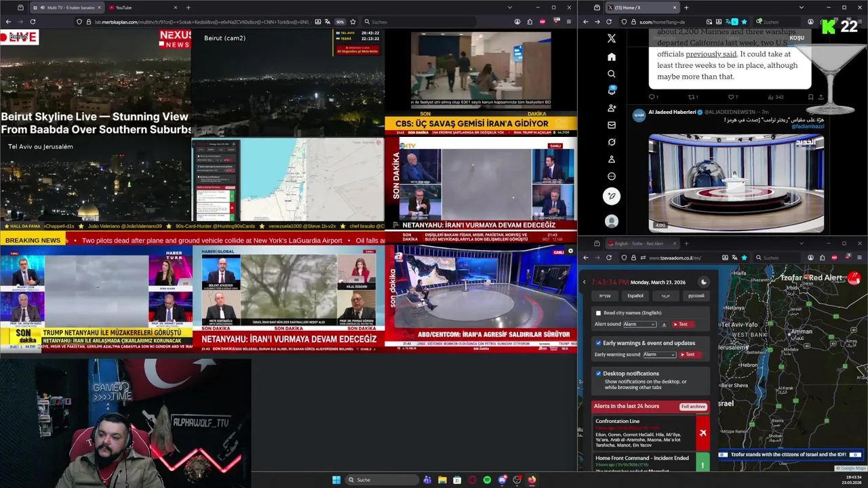Open the Tzofar window's Firefox hamburger menu

859,258
